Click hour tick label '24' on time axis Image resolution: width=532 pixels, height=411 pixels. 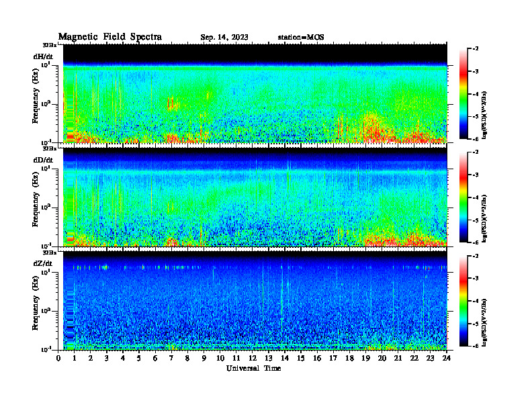447,358
